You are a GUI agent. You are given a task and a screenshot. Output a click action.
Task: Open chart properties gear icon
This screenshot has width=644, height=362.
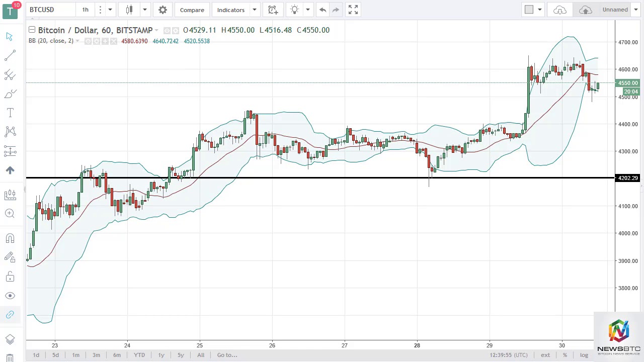(163, 10)
